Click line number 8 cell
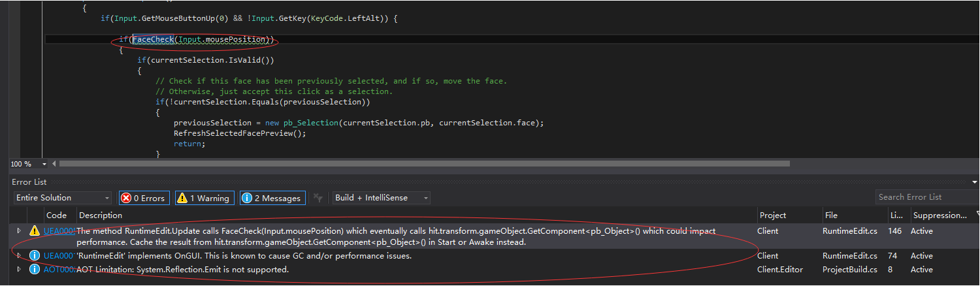This screenshot has width=980, height=286. (x=891, y=270)
